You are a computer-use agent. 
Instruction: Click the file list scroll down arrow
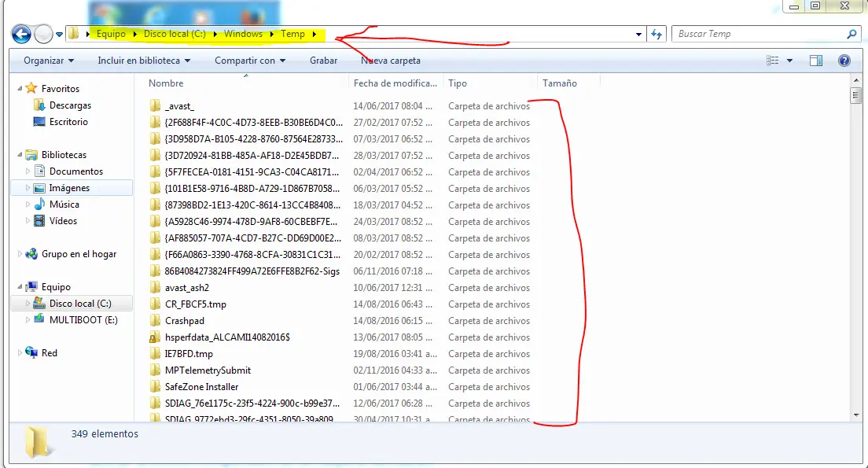pyautogui.click(x=856, y=415)
